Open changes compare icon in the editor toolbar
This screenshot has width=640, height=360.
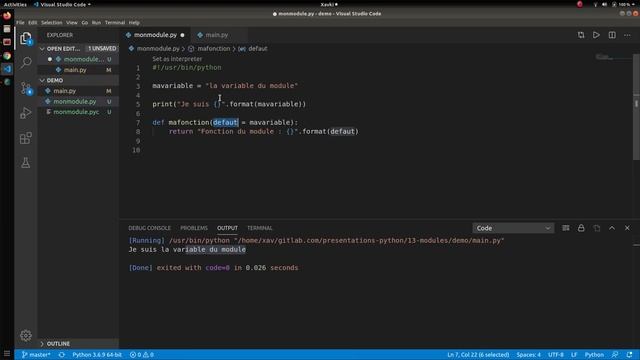point(581,35)
